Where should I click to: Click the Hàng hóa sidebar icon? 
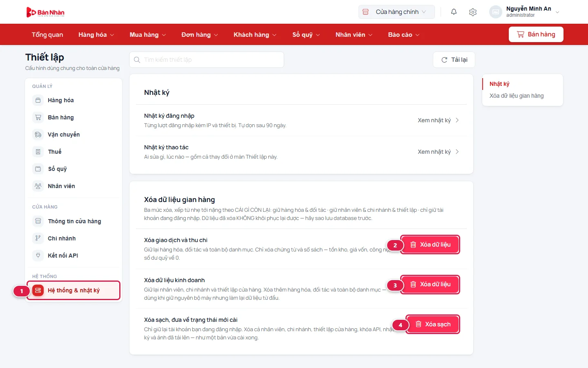(x=38, y=100)
